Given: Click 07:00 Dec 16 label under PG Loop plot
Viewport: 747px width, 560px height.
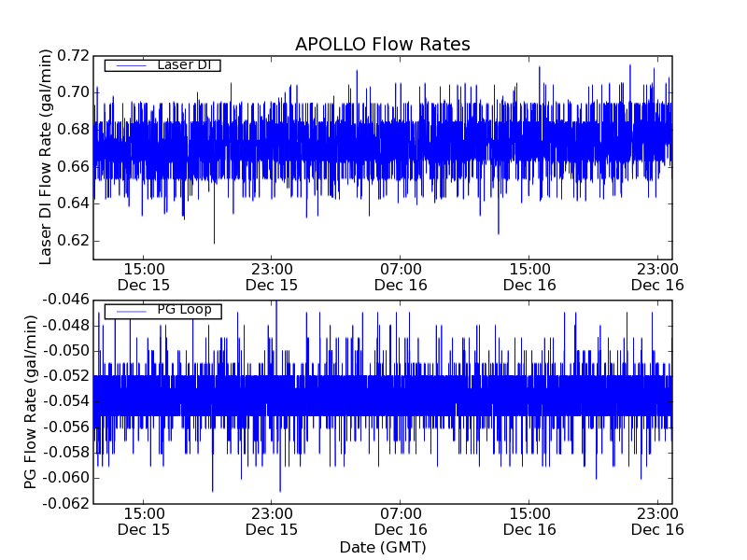Looking at the screenshot, I should pyautogui.click(x=401, y=522).
